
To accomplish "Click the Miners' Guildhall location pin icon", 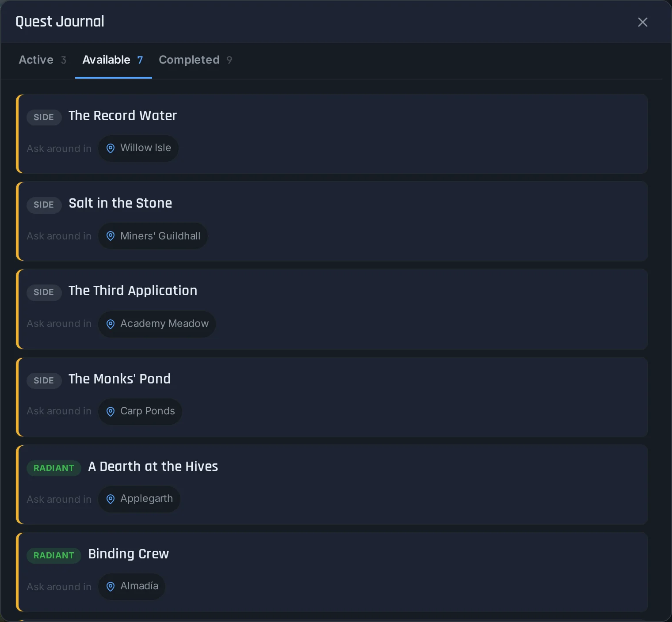I will coord(111,236).
